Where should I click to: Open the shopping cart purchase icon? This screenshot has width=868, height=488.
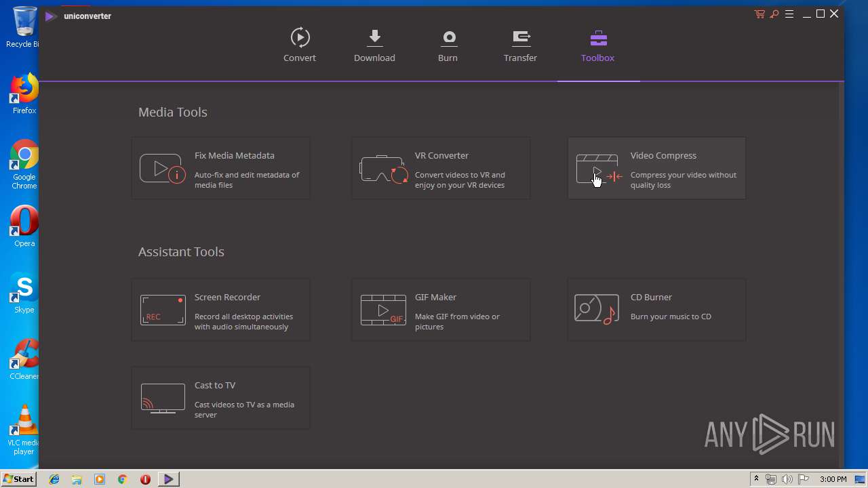(x=759, y=14)
